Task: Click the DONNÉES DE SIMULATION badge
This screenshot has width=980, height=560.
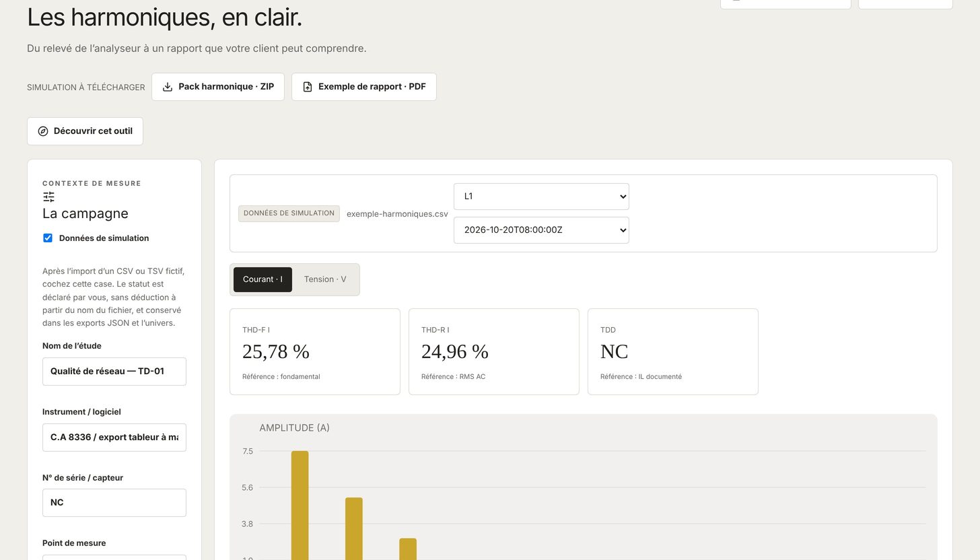Action: [289, 213]
